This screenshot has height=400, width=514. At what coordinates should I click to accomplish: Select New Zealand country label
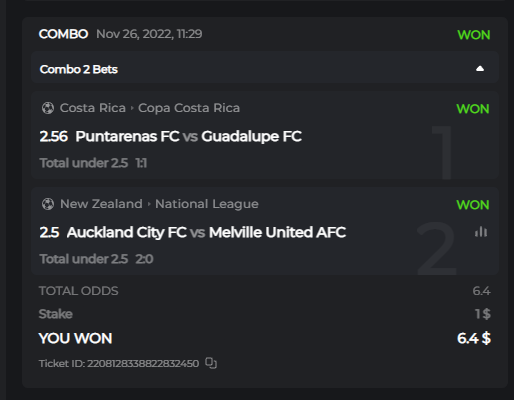click(x=101, y=204)
